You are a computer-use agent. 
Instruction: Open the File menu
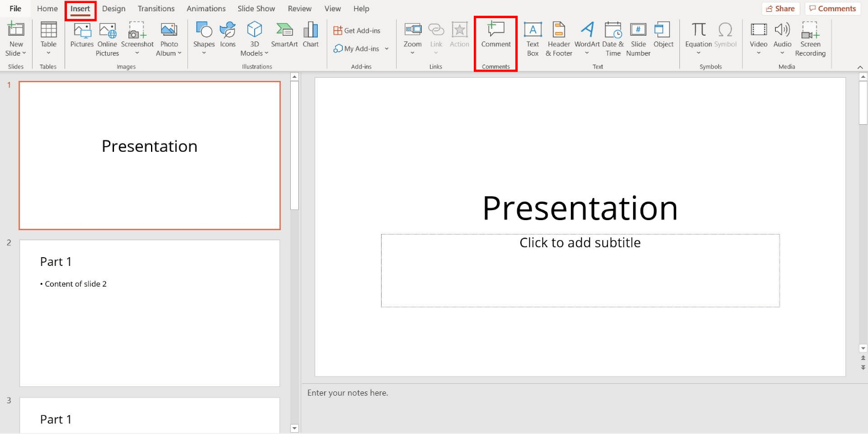click(16, 9)
